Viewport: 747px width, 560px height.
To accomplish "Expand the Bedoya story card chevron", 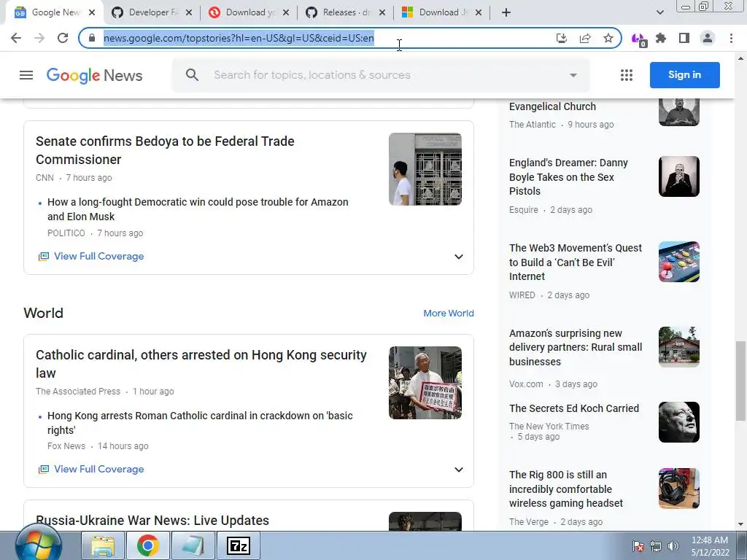I will click(x=459, y=257).
